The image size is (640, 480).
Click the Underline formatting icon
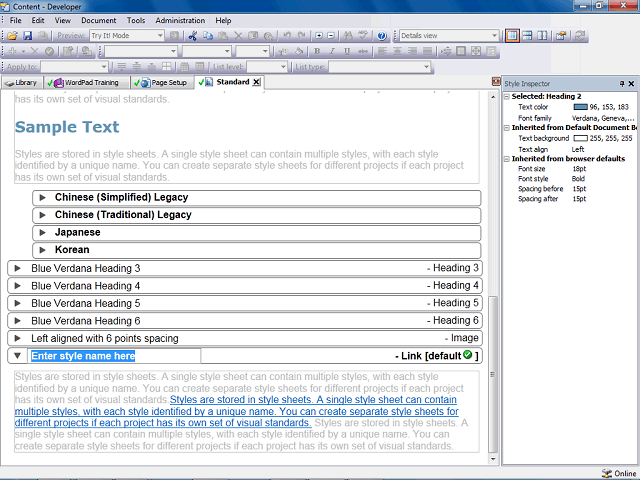(347, 51)
